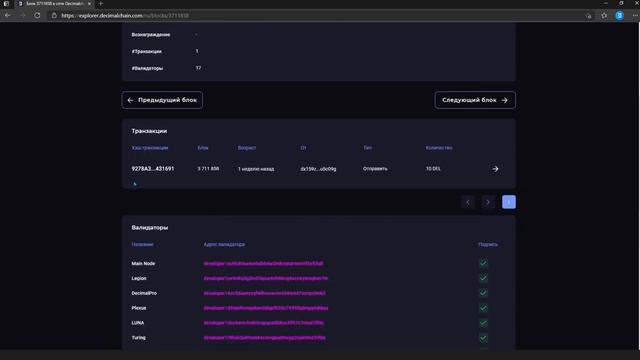Click the signed checkmark for LUNA

483,323
